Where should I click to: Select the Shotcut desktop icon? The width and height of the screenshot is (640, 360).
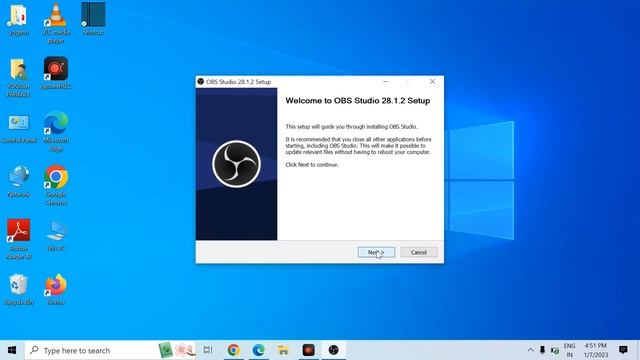point(93,19)
